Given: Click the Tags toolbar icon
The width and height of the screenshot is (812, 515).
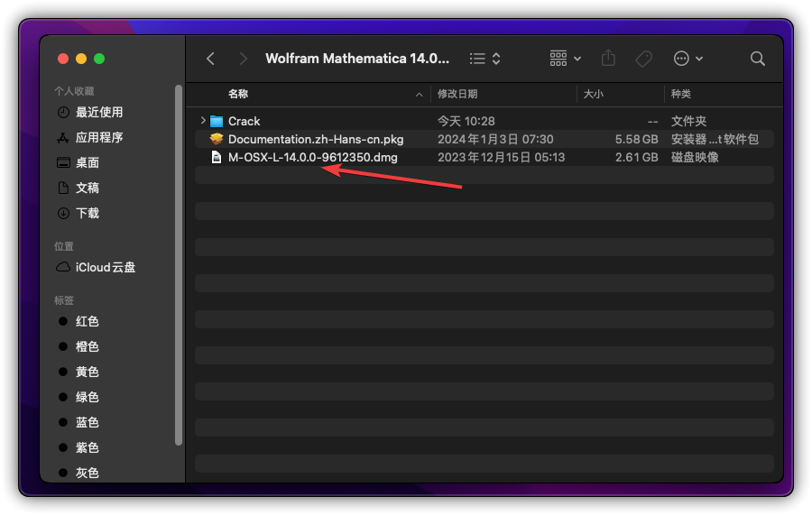Looking at the screenshot, I should click(643, 59).
